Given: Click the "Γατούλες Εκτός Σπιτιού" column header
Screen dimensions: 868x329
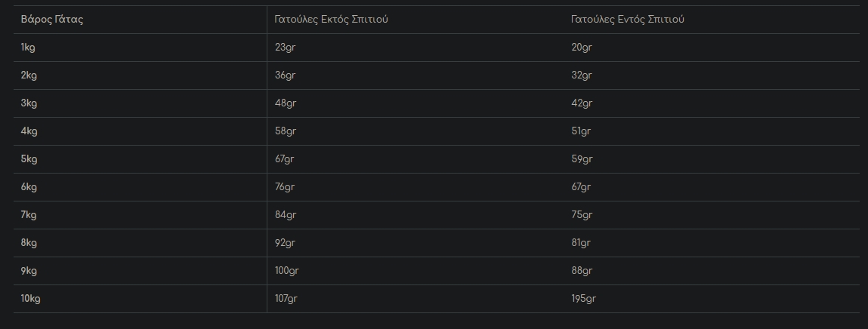Looking at the screenshot, I should [x=331, y=20].
